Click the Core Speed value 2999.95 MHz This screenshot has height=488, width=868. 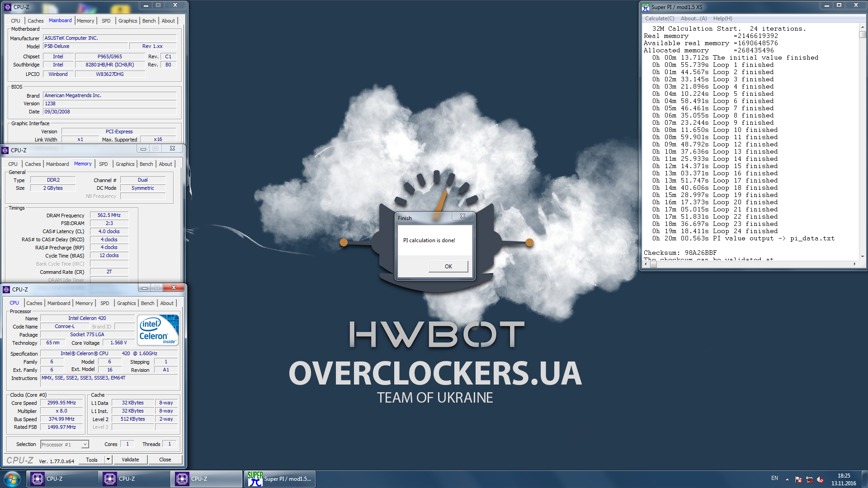pos(61,403)
